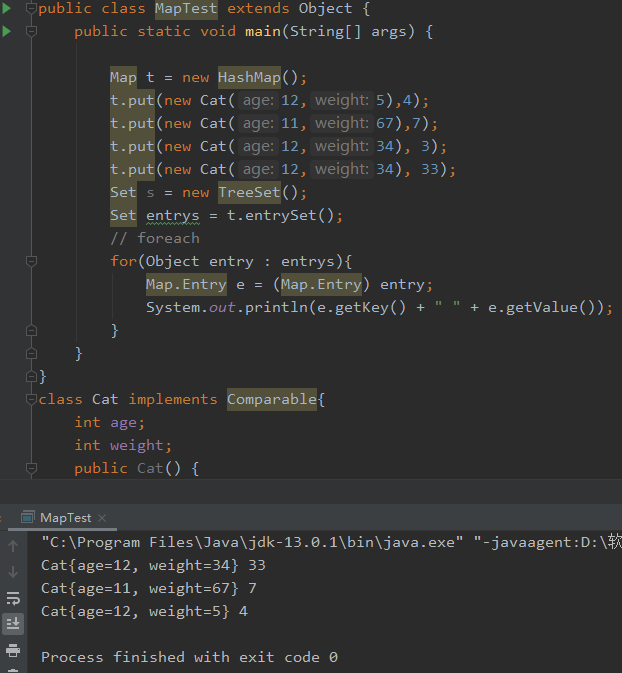Click the value 33 in the last put call
The image size is (622, 673).
(430, 169)
